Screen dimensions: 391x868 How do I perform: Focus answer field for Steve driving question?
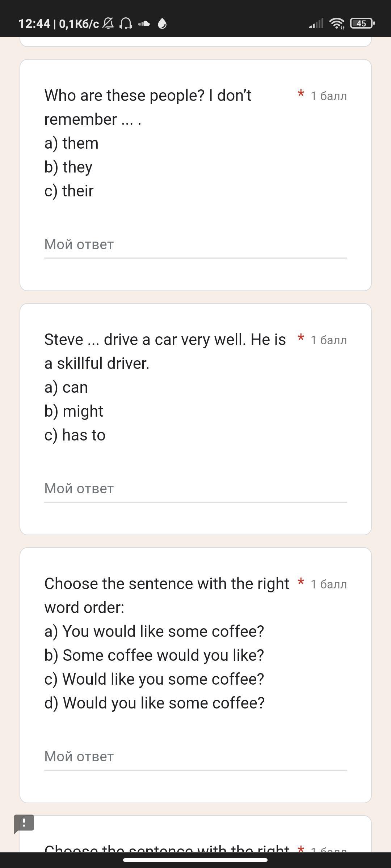195,489
